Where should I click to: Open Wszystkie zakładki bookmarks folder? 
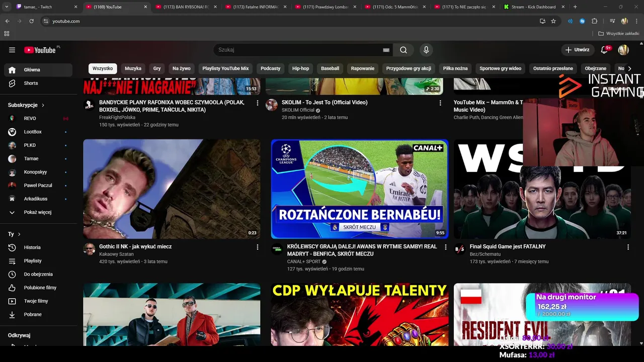(619, 34)
